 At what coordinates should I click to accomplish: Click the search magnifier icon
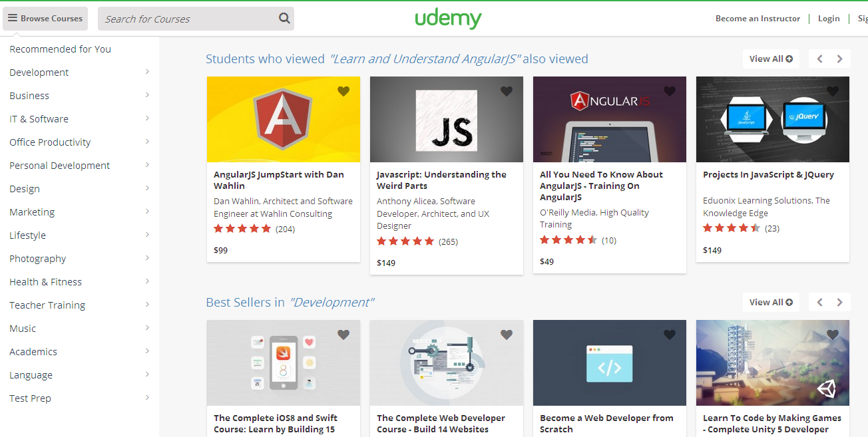coord(284,19)
